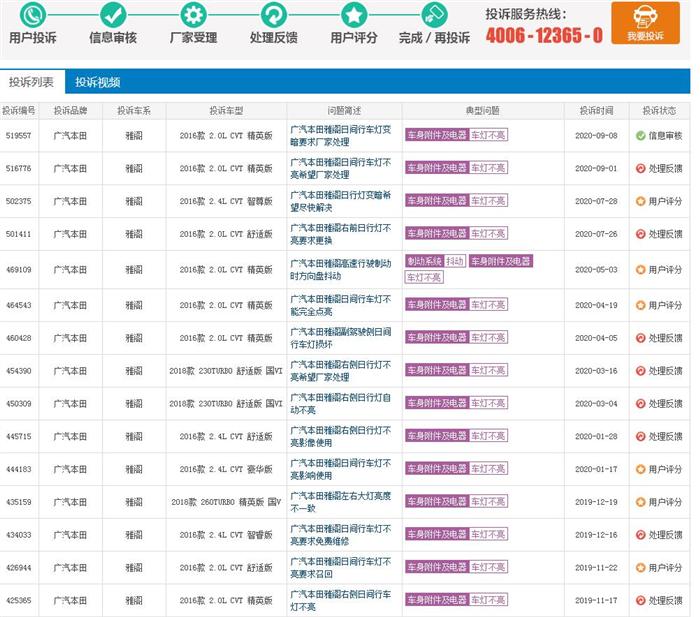Switch to the 投诉视频 tab
The height and width of the screenshot is (617, 700).
97,82
